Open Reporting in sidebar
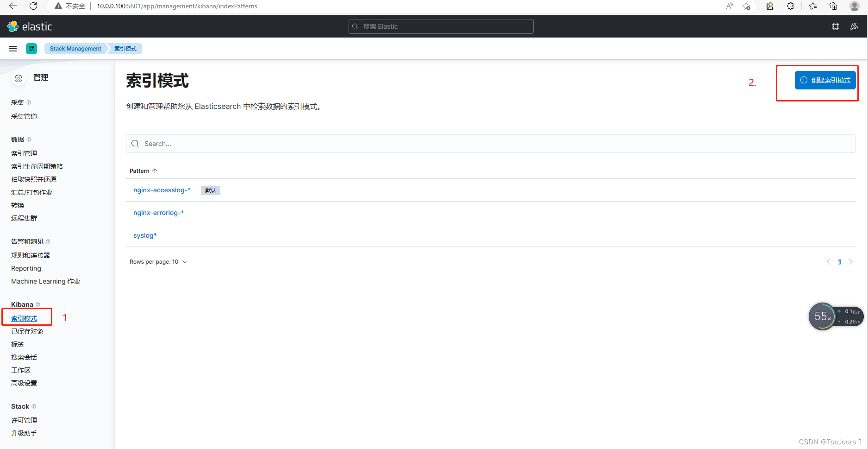Image resolution: width=868 pixels, height=449 pixels. click(26, 268)
